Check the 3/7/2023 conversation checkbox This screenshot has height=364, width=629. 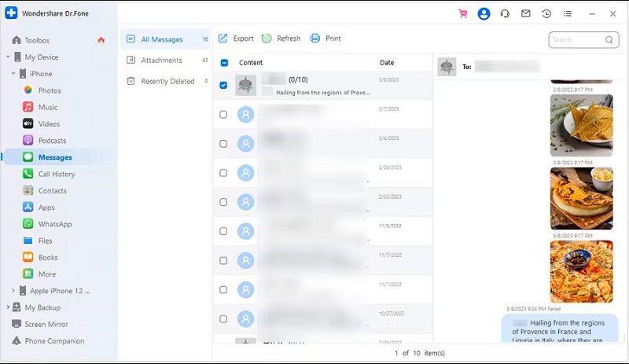click(x=223, y=115)
